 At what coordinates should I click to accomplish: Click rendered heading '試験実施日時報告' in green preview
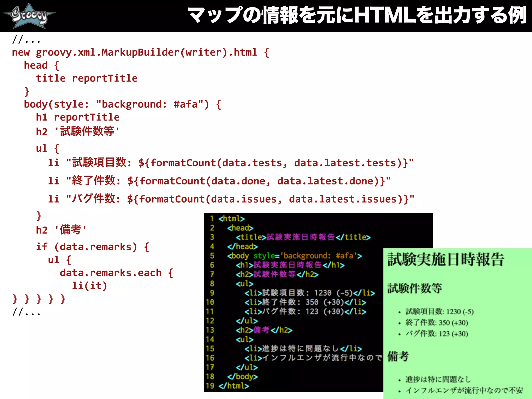click(446, 260)
